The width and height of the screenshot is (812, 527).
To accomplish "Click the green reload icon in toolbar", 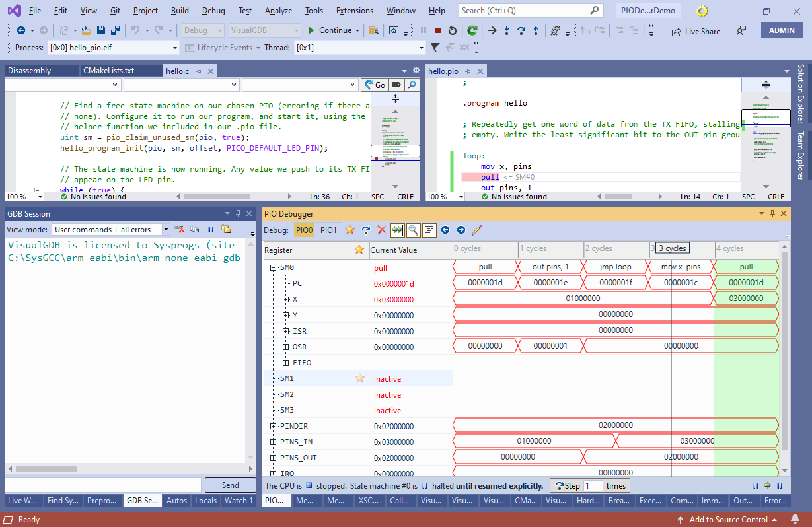I will pos(472,30).
